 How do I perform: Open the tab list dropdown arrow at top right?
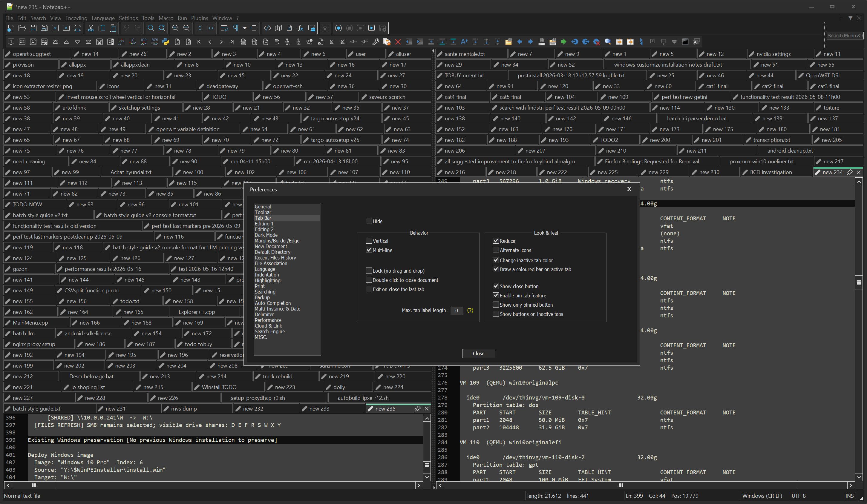(x=850, y=18)
